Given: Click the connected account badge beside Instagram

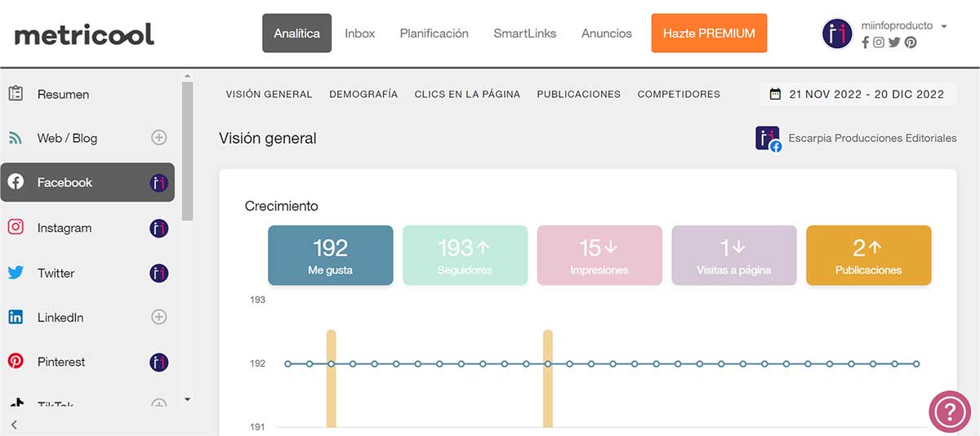Looking at the screenshot, I should click(159, 228).
